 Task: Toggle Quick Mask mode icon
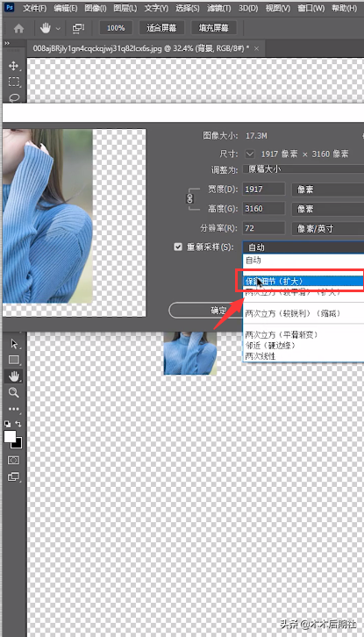click(14, 460)
